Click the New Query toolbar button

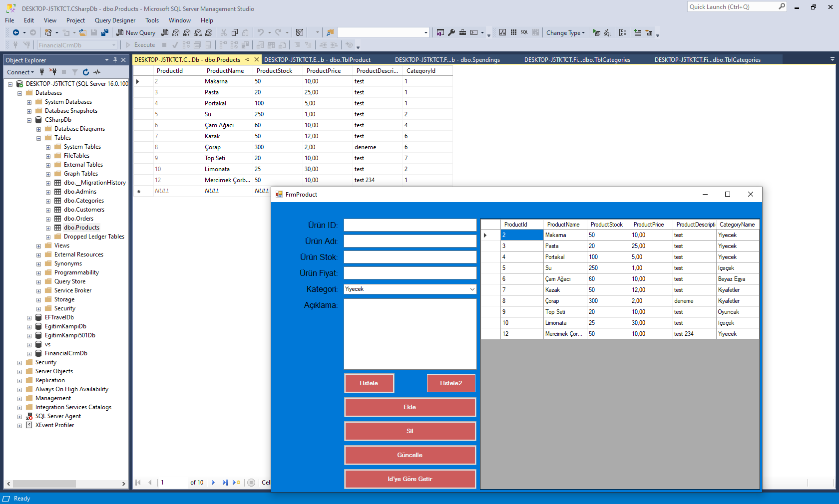click(136, 32)
